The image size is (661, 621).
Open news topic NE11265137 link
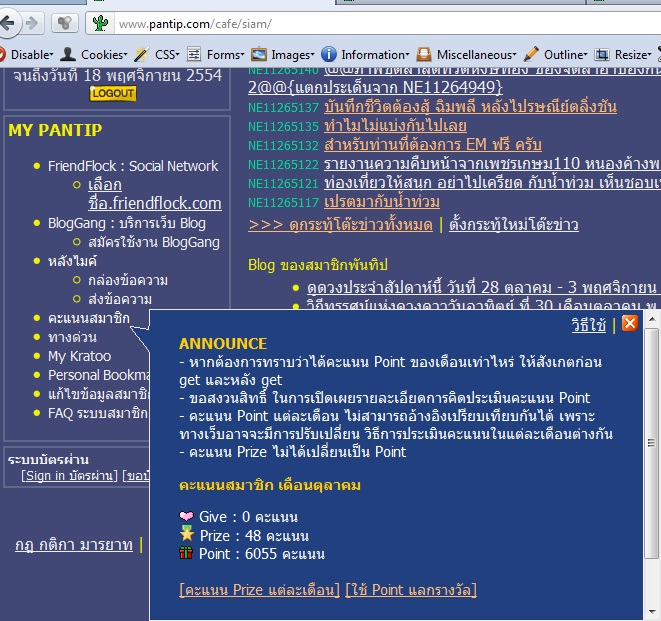470,107
